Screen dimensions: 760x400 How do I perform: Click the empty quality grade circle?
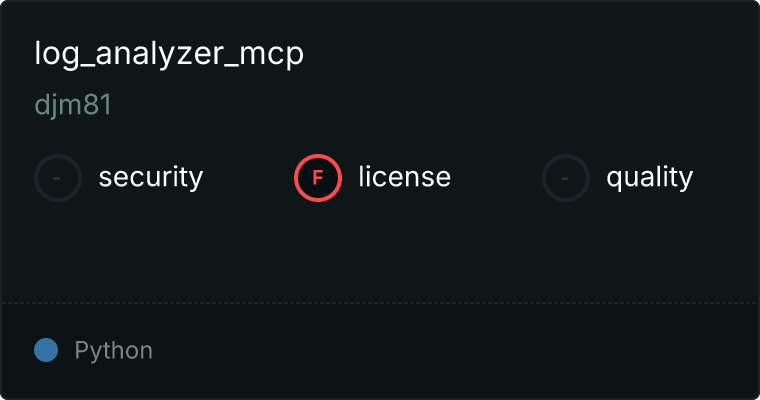pyautogui.click(x=566, y=178)
